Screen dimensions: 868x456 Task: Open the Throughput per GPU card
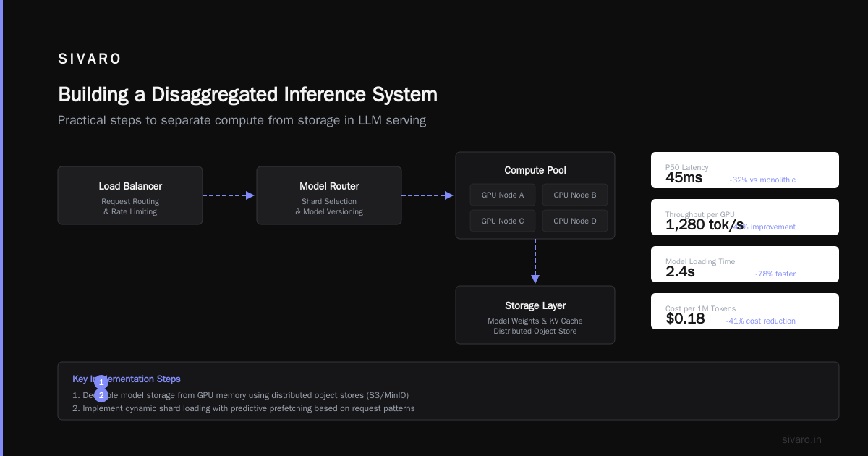point(745,217)
